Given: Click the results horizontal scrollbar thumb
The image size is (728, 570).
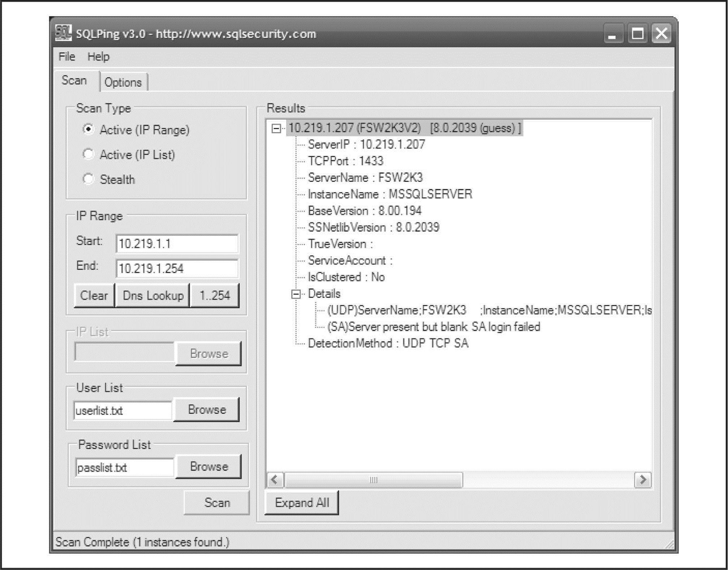Looking at the screenshot, I should pos(374,480).
